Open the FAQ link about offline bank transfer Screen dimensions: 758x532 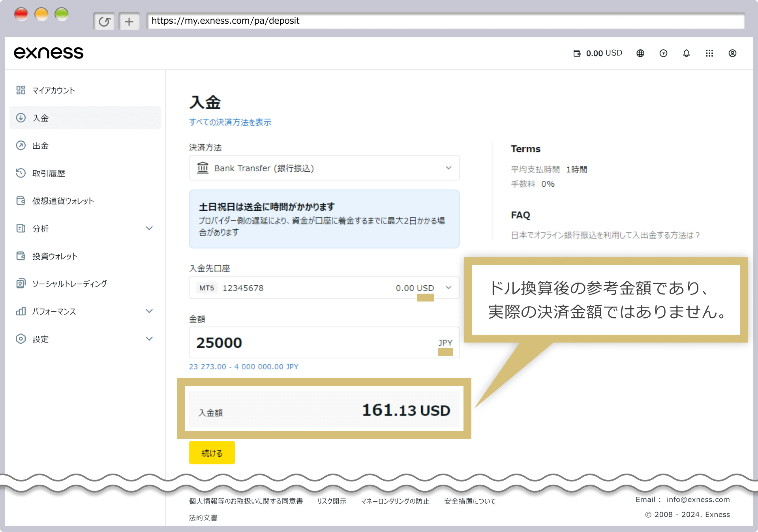pyautogui.click(x=605, y=235)
